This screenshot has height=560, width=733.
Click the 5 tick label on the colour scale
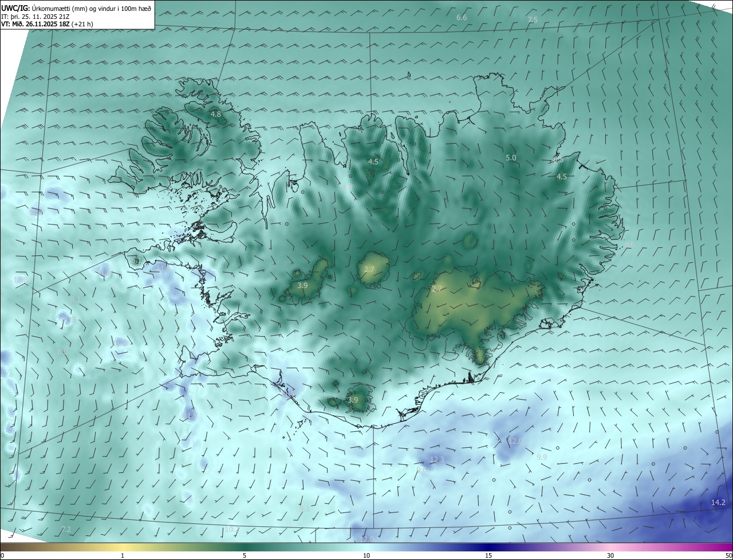(245, 555)
